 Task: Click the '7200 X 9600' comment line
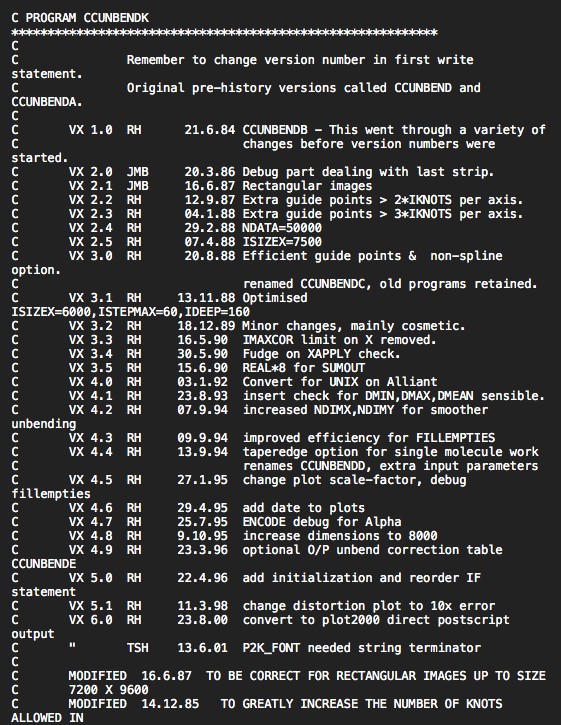[x=80, y=690]
